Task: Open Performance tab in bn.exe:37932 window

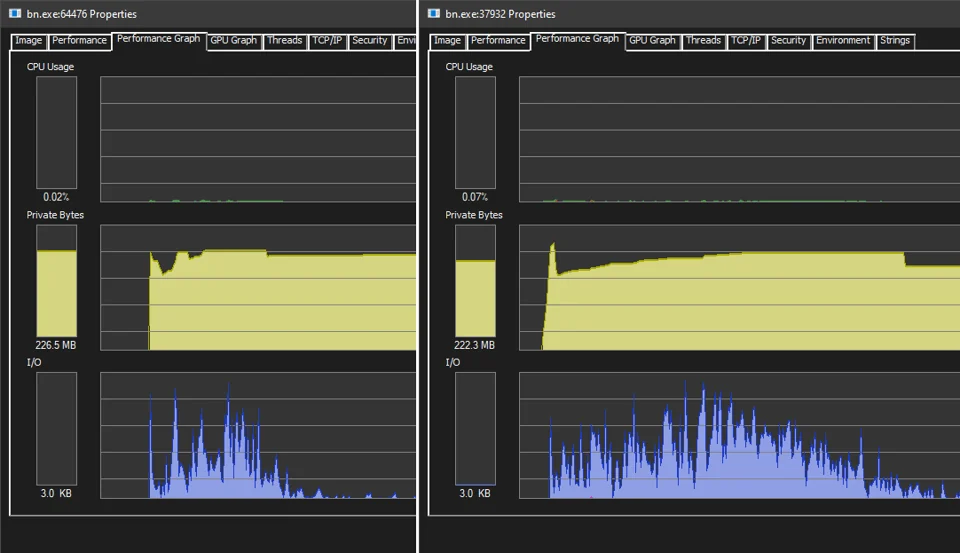Action: pyautogui.click(x=498, y=41)
